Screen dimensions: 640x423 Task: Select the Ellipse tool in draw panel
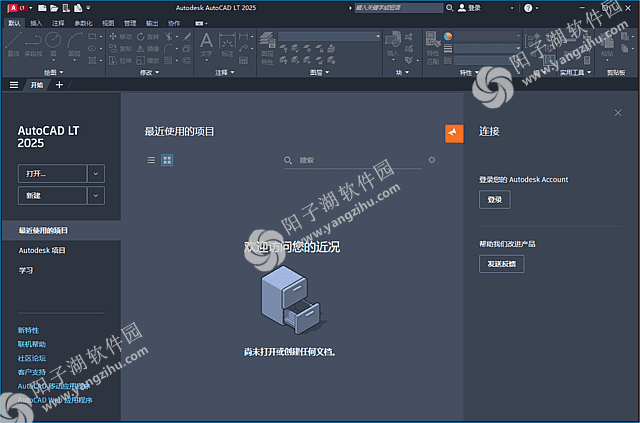(92, 49)
